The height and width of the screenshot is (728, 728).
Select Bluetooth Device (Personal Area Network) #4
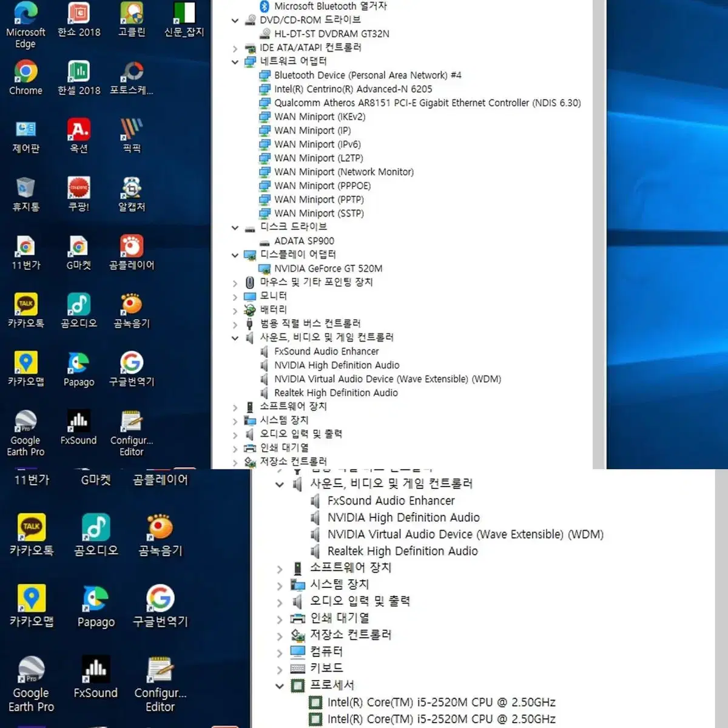[x=368, y=75]
